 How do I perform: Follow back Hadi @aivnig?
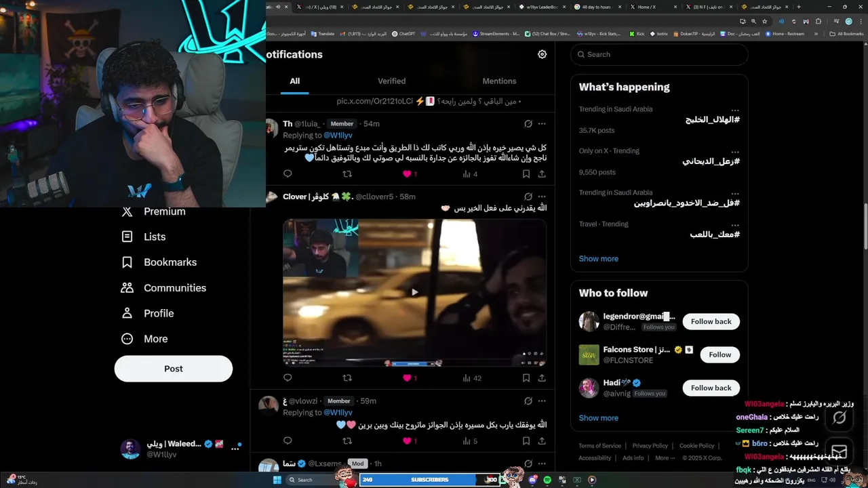pos(711,388)
